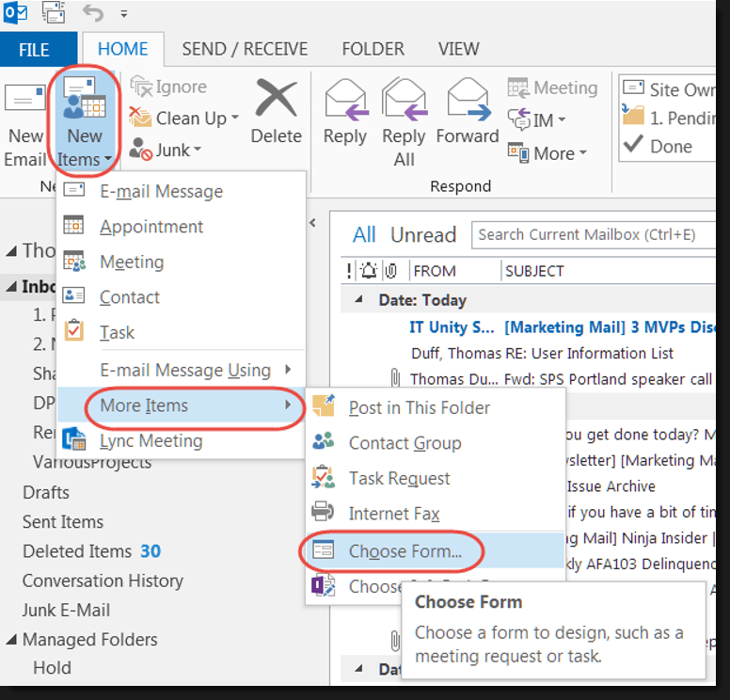This screenshot has height=700, width=730.
Task: Sort by importance exclamation column
Action: (x=349, y=271)
